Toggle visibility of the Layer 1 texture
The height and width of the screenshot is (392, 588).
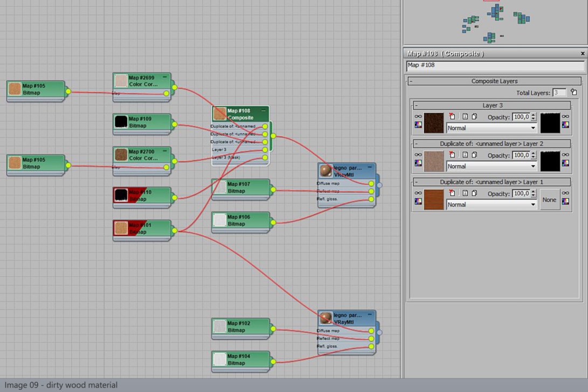coord(418,193)
